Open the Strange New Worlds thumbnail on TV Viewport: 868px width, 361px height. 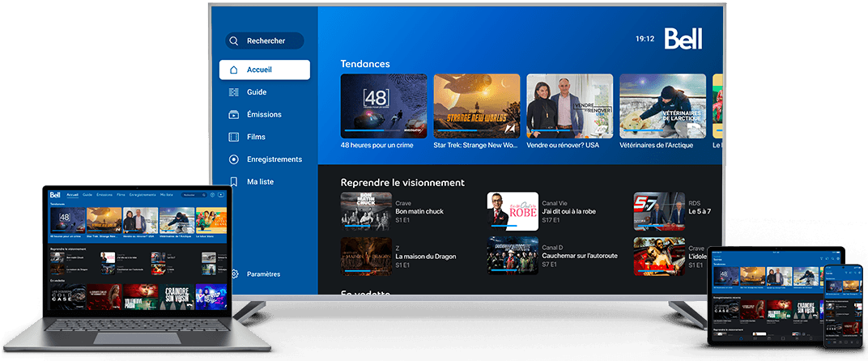click(477, 106)
